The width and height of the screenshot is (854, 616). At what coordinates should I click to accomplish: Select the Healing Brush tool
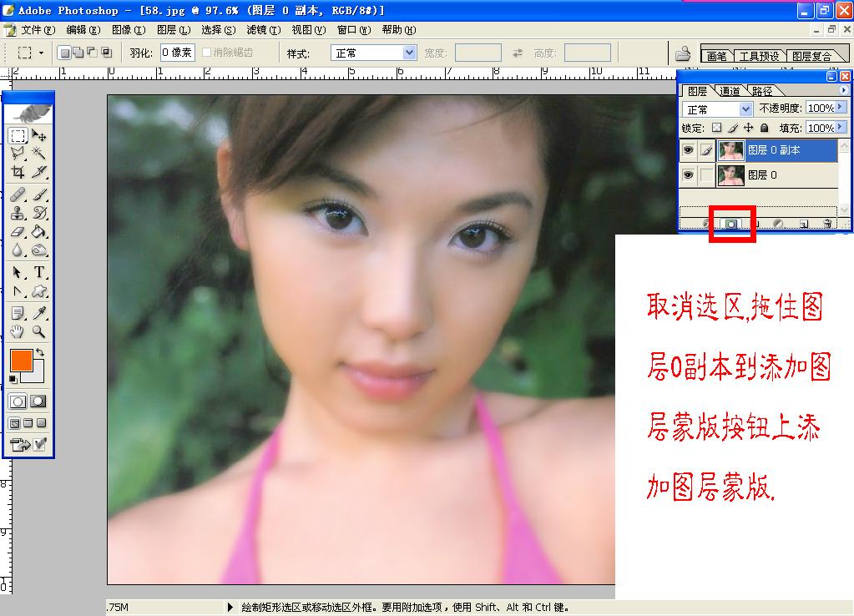click(x=18, y=194)
